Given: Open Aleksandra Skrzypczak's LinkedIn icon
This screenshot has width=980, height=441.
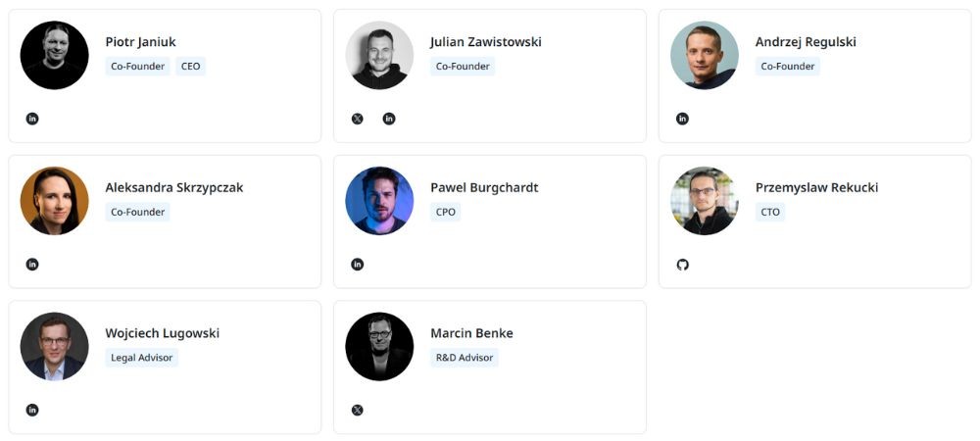Looking at the screenshot, I should point(32,265).
